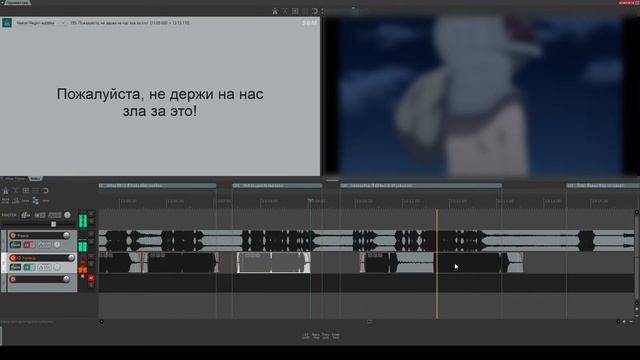This screenshot has width=640, height=360.
Task: Click the red button beside third track meter
Action: pyautogui.click(x=91, y=278)
